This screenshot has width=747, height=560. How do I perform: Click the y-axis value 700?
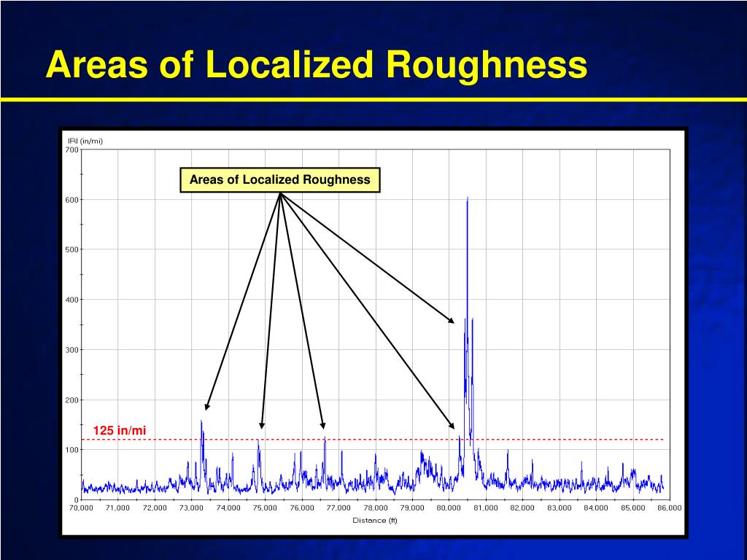click(72, 149)
